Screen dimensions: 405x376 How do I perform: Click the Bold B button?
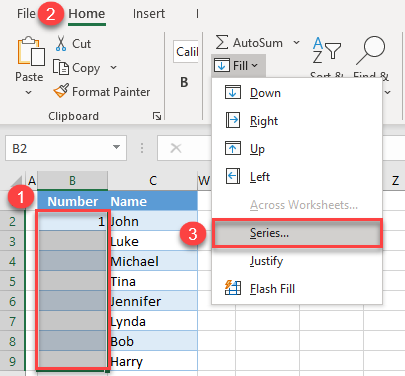pyautogui.click(x=184, y=82)
